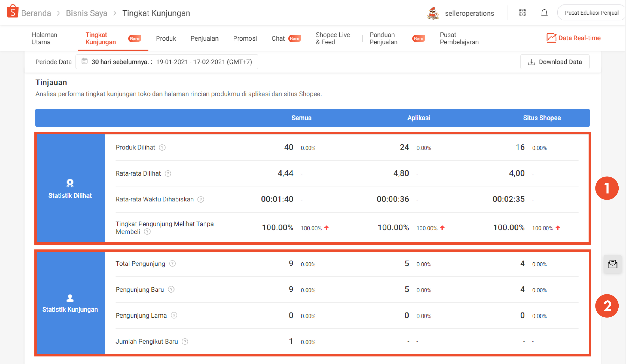626x364 pixels.
Task: Click the Download Data button
Action: [555, 62]
